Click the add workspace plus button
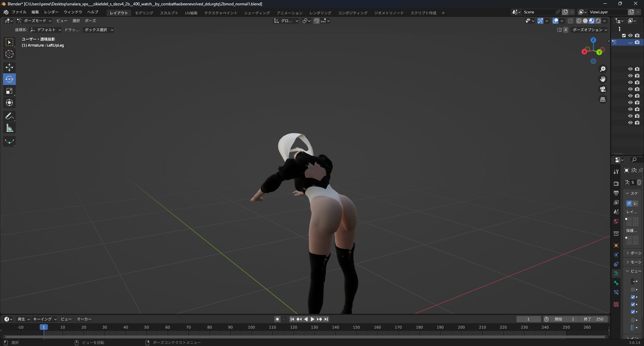 pos(443,13)
